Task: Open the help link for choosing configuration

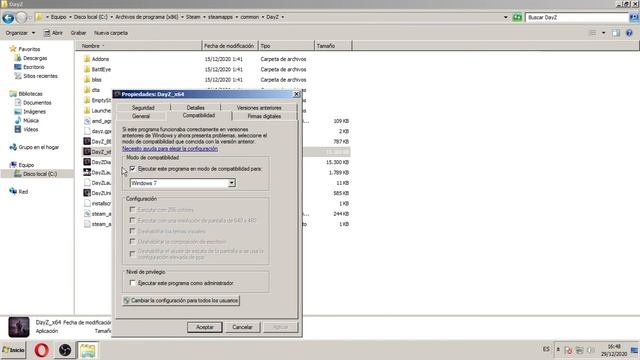Action: tap(170, 149)
